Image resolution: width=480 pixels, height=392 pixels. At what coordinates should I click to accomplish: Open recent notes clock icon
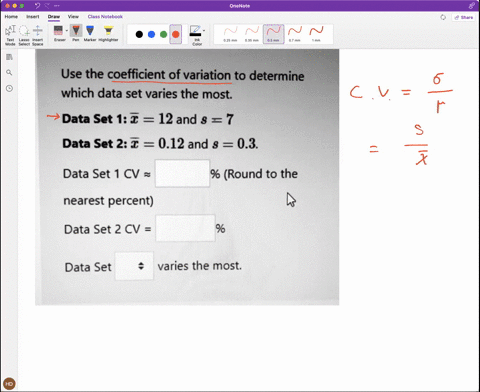coord(9,88)
